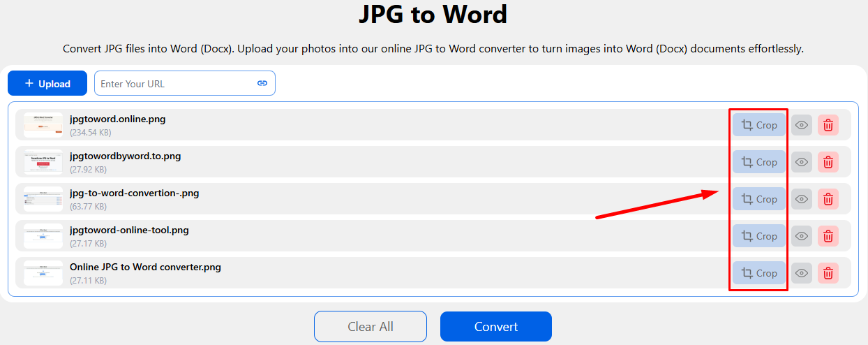Click the size label (234.54 KB)
The image size is (868, 345).
(91, 132)
